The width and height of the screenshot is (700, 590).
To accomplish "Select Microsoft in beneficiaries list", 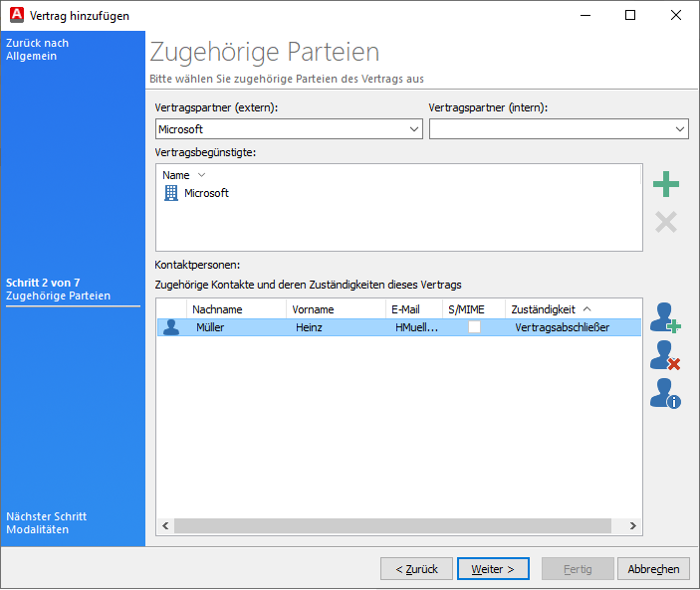I will tap(206, 193).
